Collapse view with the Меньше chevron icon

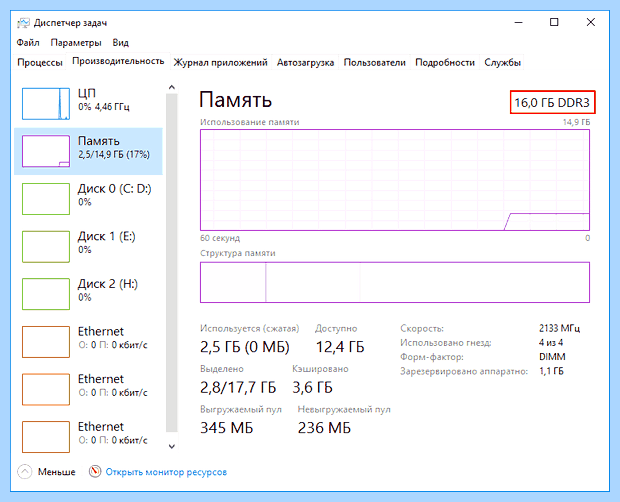(x=25, y=472)
